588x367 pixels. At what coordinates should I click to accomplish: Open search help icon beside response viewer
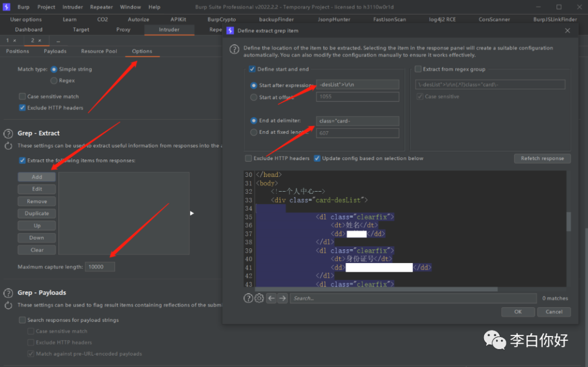(248, 298)
